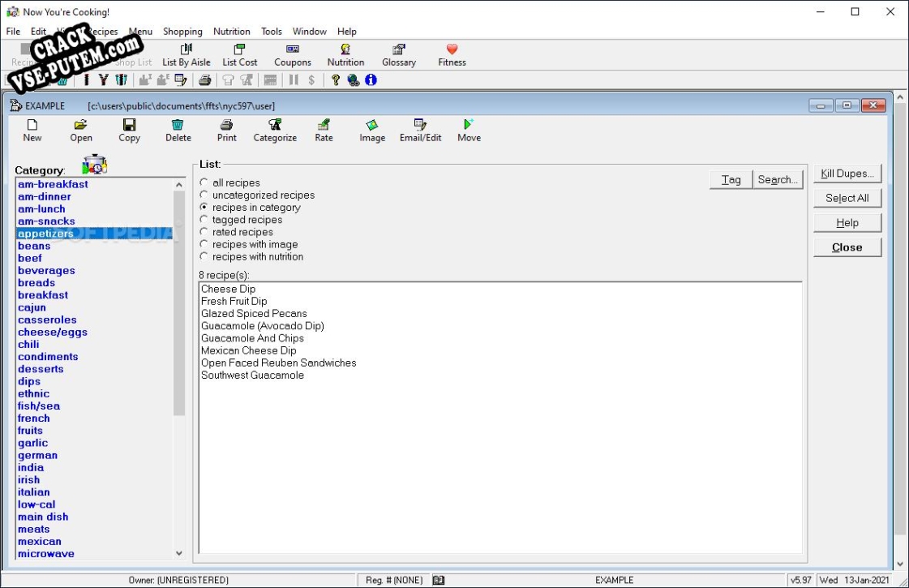Add an Image to recipe
The width and height of the screenshot is (909, 588).
tap(372, 131)
